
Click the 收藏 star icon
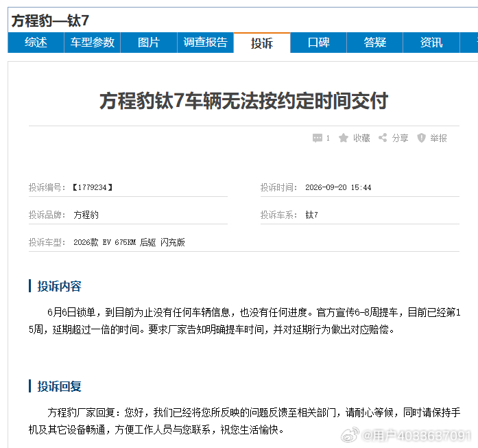coord(344,138)
